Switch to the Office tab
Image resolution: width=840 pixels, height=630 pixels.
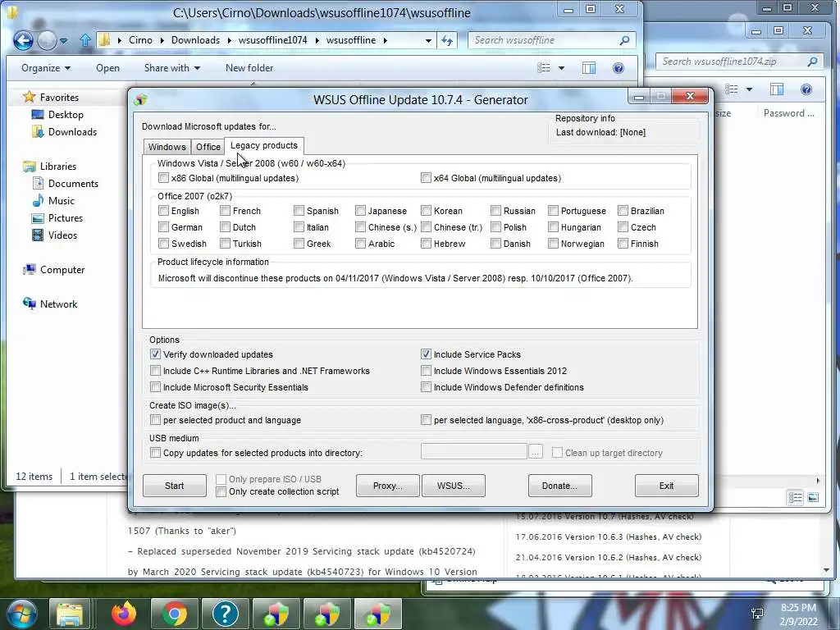208,147
